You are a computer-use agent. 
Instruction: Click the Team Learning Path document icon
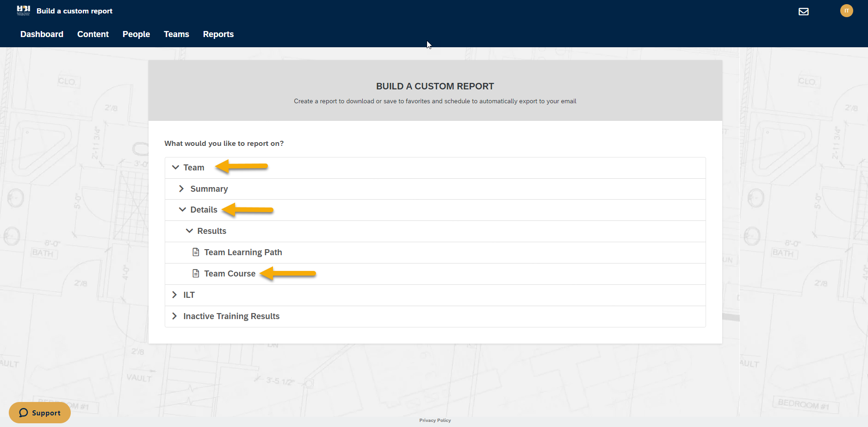tap(196, 252)
